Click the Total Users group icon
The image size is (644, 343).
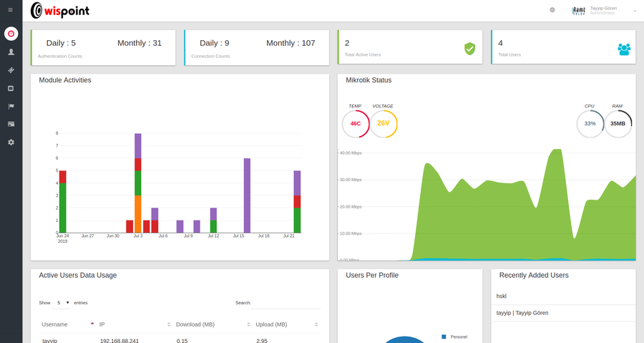tap(624, 49)
